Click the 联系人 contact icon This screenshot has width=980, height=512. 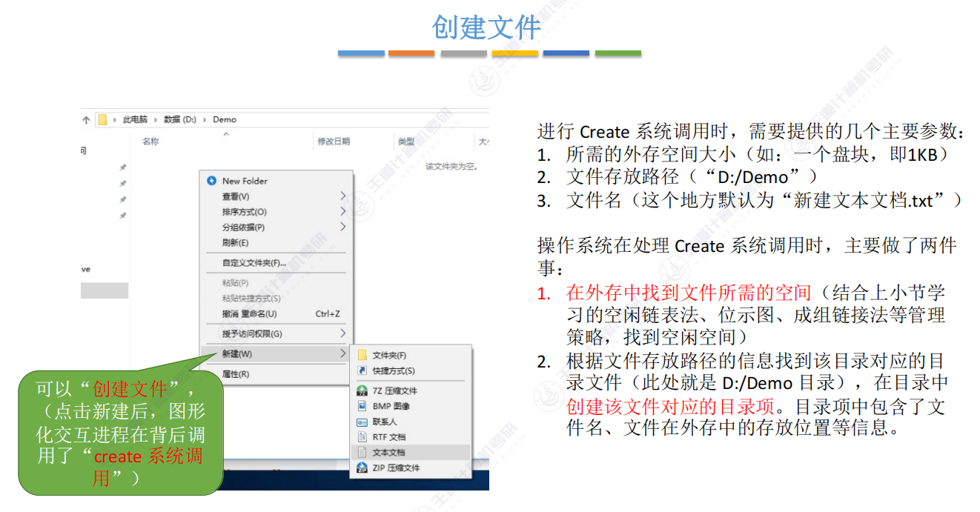click(x=362, y=422)
